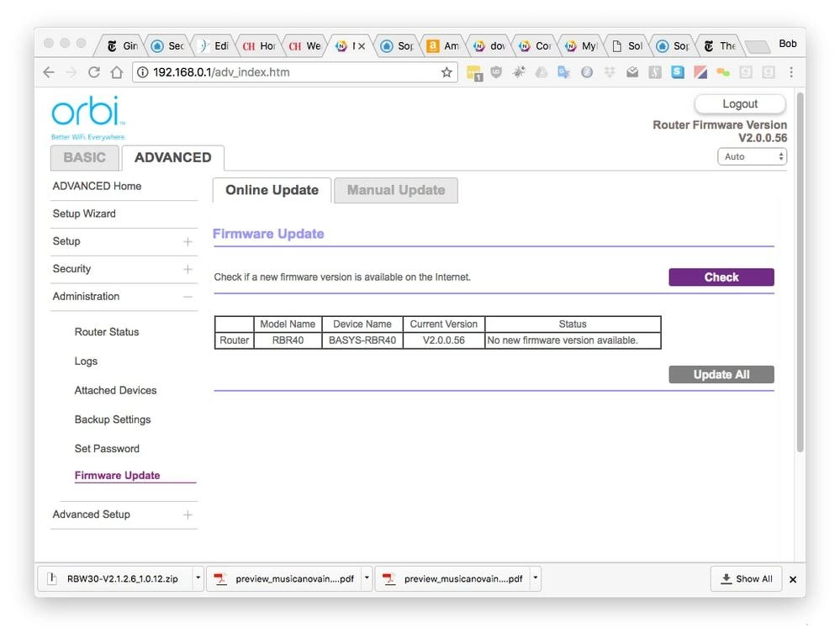
Task: Click Show All downloads button
Action: point(746,578)
